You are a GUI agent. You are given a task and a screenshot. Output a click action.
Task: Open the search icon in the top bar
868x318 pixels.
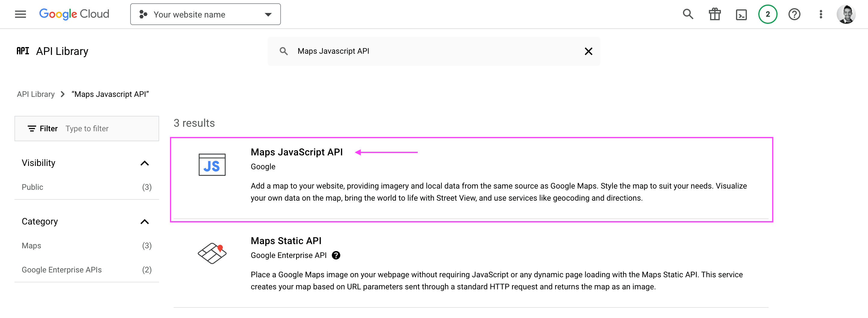[687, 14]
